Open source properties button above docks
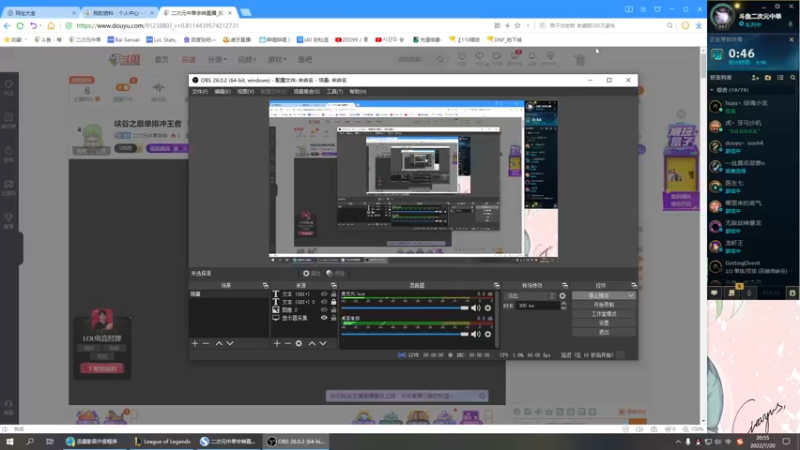Image resolution: width=800 pixels, height=450 pixels. [x=310, y=273]
